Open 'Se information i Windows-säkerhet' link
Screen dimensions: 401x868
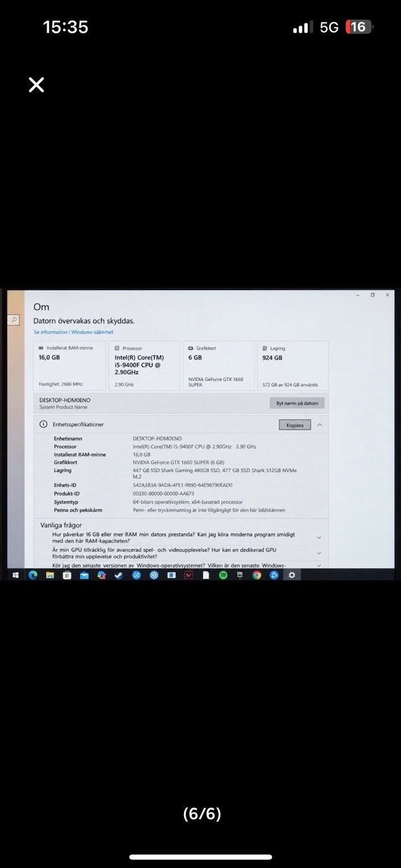pyautogui.click(x=73, y=332)
